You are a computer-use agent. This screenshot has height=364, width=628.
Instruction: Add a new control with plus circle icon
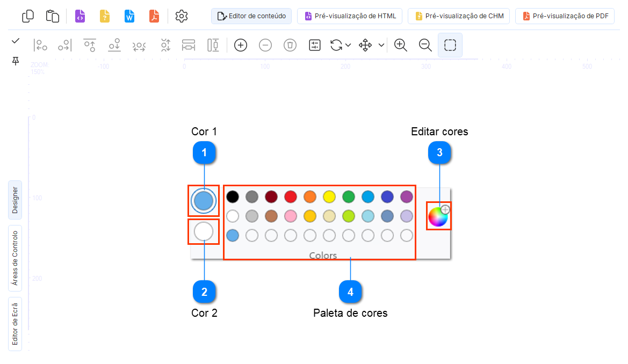[x=241, y=46]
